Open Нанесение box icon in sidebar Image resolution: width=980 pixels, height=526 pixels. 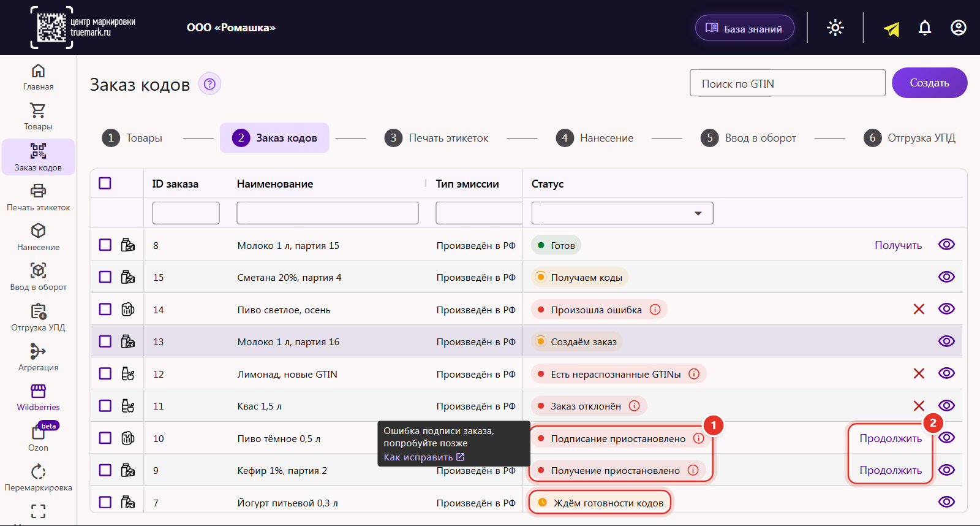point(38,231)
